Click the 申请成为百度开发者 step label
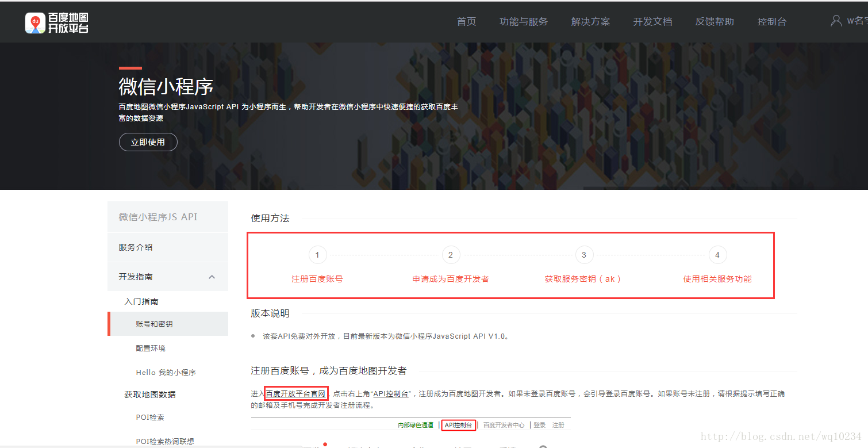 coord(451,279)
